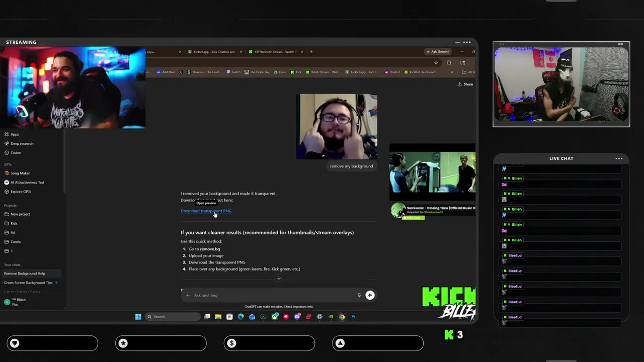Open Apps in ChatGPT sidebar
644x362 pixels.
tap(12, 134)
